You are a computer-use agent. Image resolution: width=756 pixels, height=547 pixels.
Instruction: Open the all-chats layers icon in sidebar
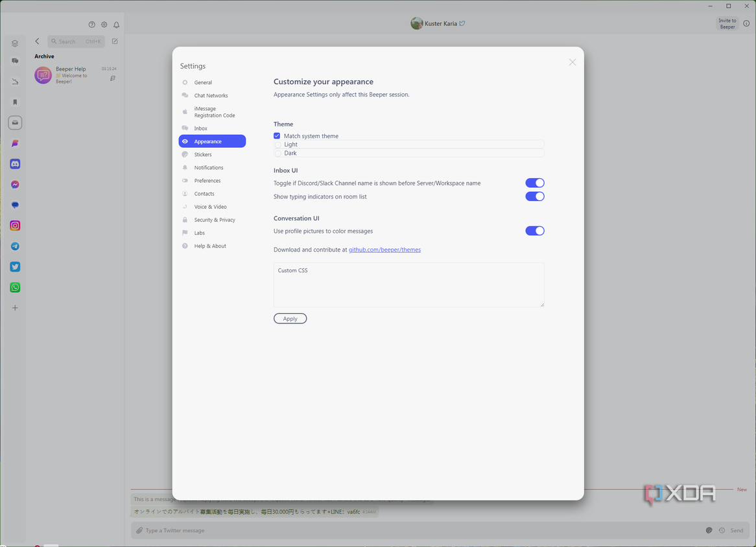pos(15,43)
